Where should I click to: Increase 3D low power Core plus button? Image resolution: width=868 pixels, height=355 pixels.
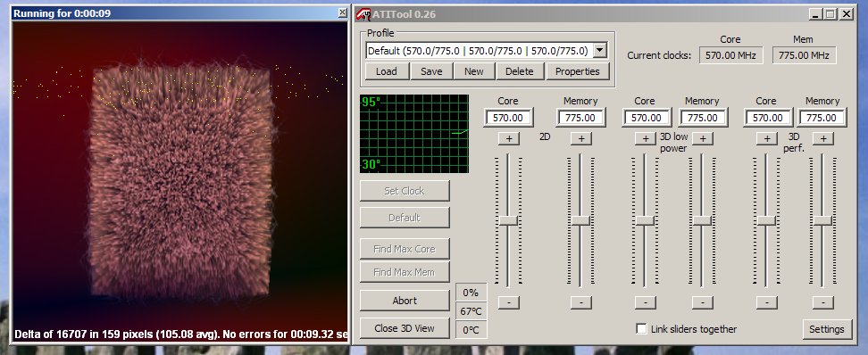coord(645,138)
